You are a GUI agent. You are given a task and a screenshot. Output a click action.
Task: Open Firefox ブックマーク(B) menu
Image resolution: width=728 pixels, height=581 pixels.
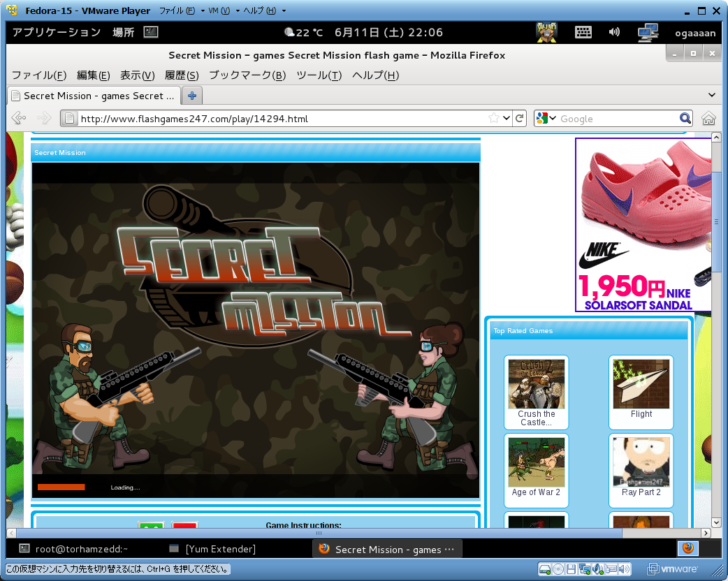pyautogui.click(x=247, y=75)
